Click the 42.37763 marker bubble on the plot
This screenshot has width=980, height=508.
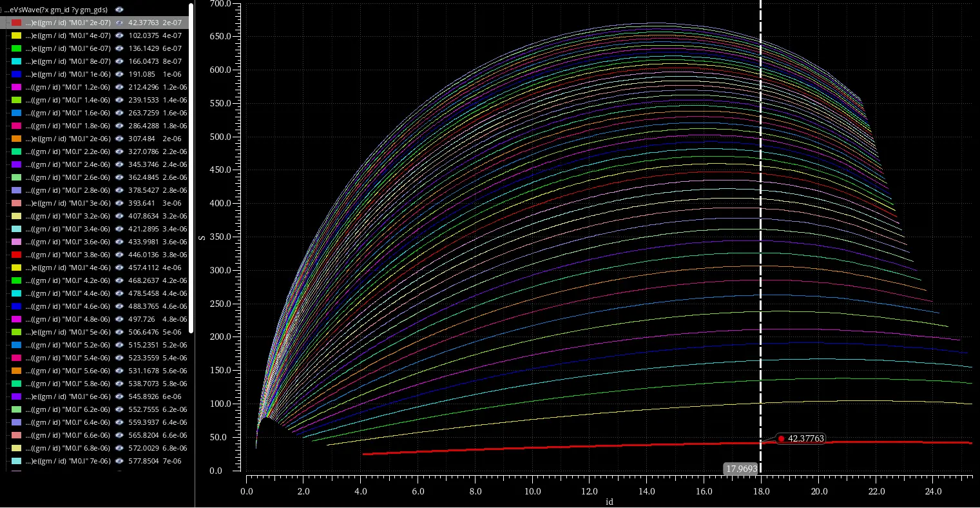pos(801,439)
